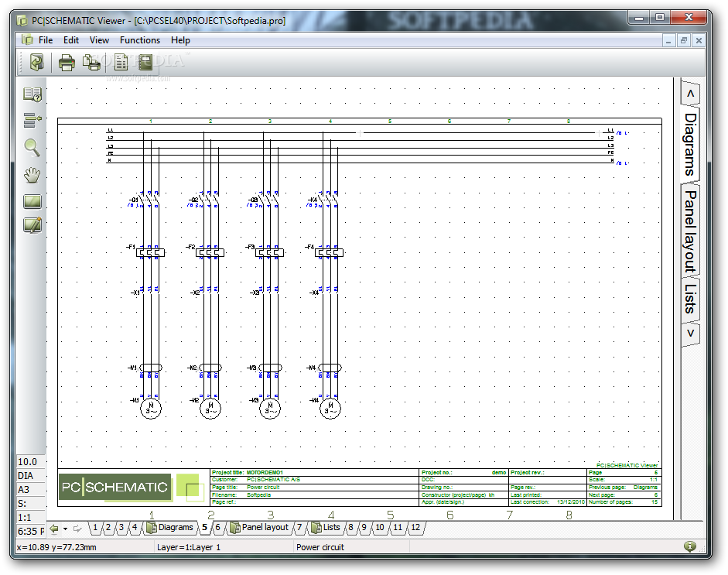728x575 pixels.
Task: Click the application icon beside File menu
Action: point(27,40)
